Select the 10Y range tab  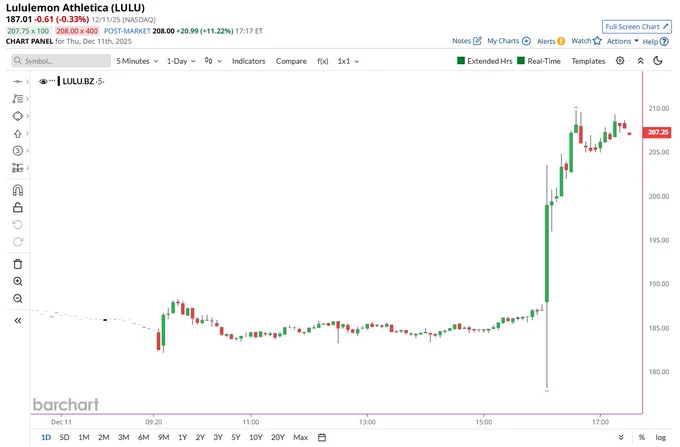[x=256, y=437]
